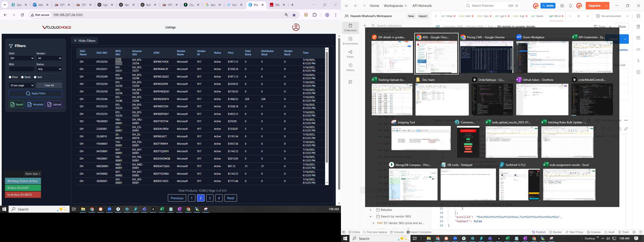Click the Clear All button
This screenshot has height=242, width=644.
(49, 85)
